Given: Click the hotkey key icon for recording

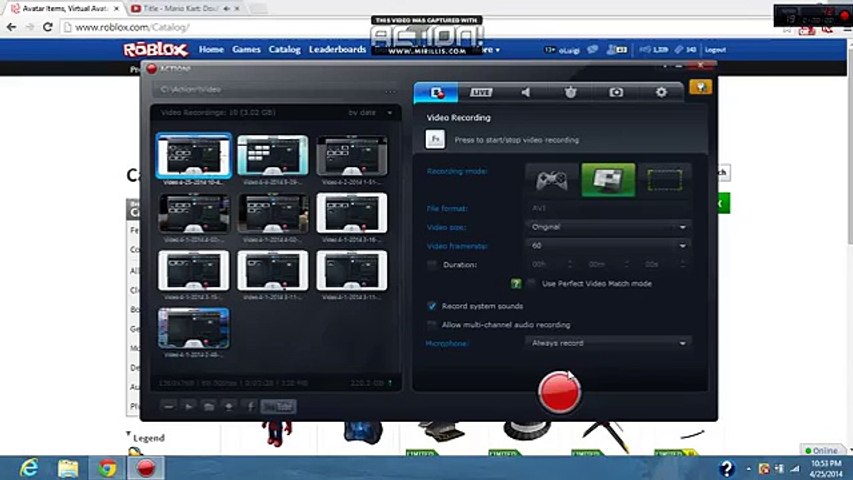Looking at the screenshot, I should pyautogui.click(x=435, y=139).
